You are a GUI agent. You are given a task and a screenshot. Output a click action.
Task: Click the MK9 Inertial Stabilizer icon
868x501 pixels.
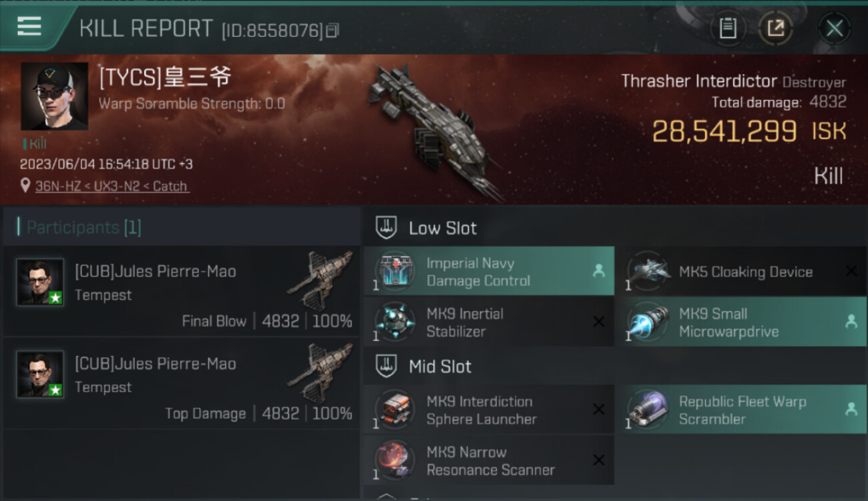tap(393, 322)
